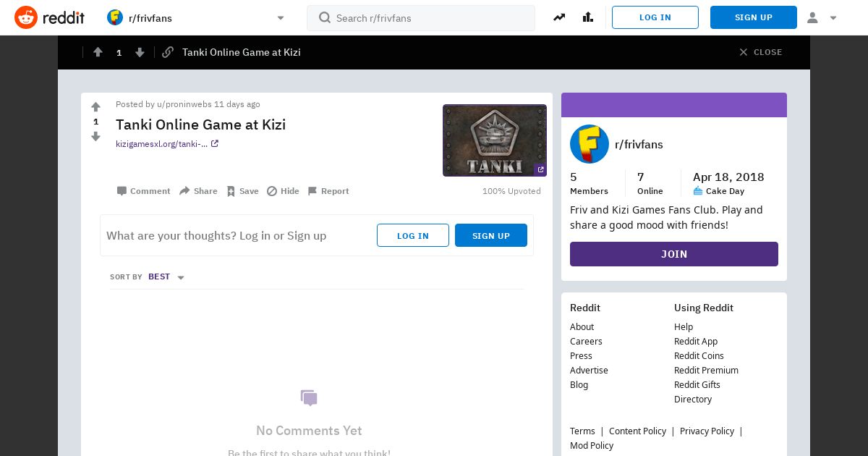Open the Directory link
Screen dimensions: 868x456
click(x=693, y=399)
